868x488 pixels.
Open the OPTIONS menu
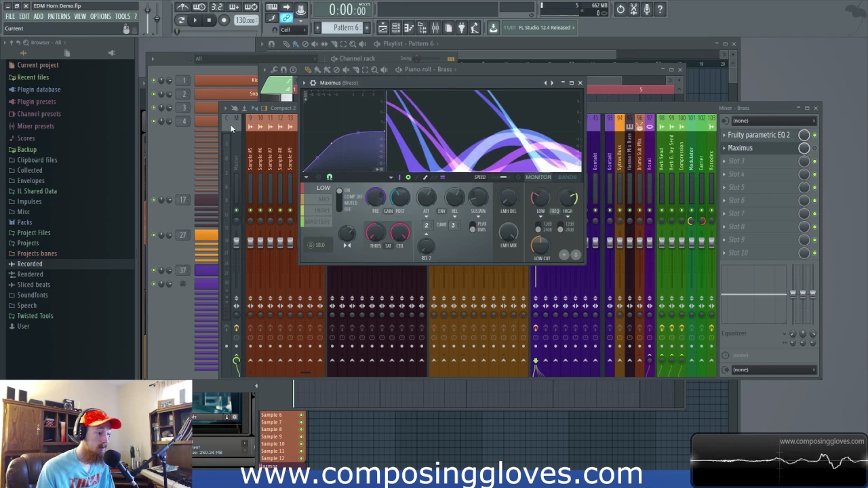click(x=100, y=16)
